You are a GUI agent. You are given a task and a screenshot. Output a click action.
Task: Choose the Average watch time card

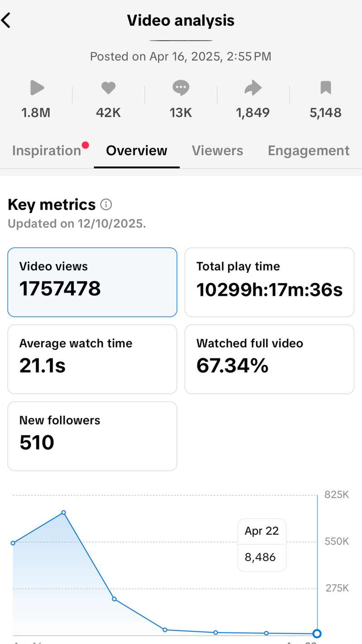(x=92, y=359)
